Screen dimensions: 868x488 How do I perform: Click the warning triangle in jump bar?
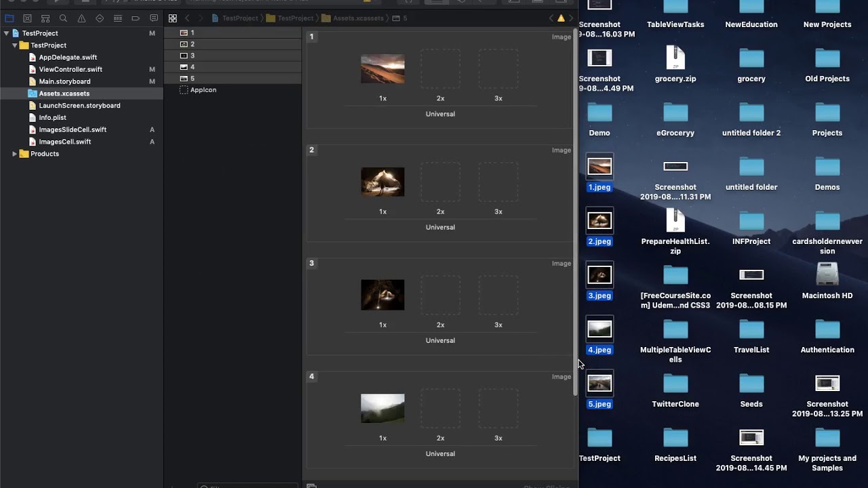coord(561,18)
